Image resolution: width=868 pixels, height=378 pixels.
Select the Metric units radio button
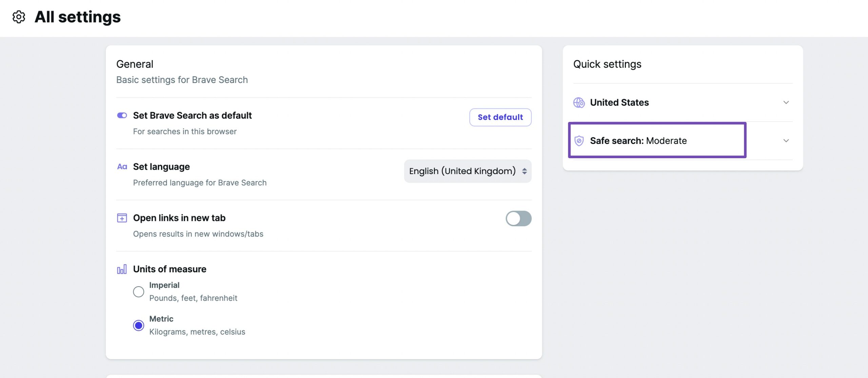(138, 325)
